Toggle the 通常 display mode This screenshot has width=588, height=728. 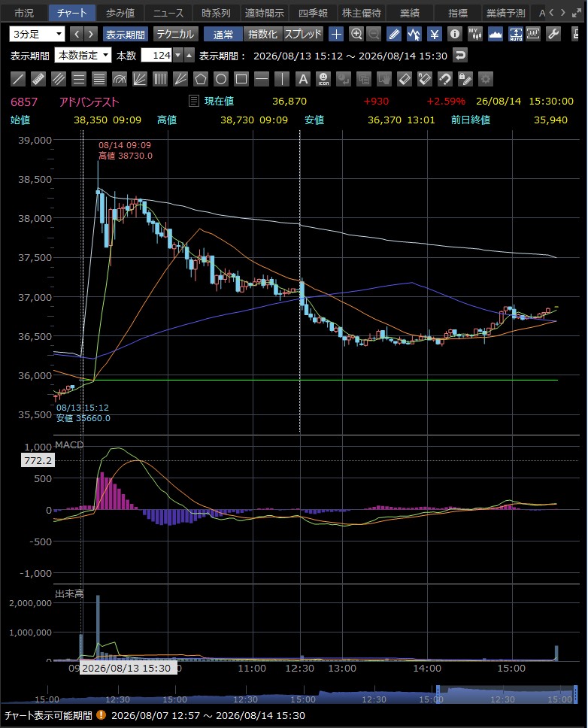coord(223,34)
